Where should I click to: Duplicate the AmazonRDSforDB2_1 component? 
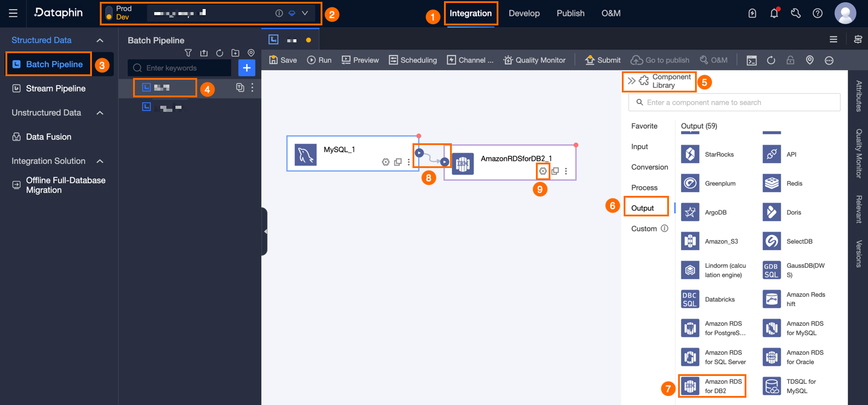(x=555, y=171)
